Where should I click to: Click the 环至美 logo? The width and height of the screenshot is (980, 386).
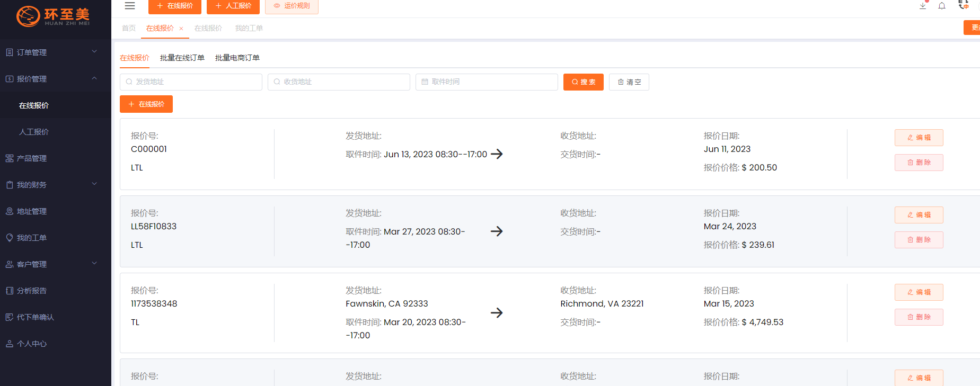pyautogui.click(x=54, y=16)
